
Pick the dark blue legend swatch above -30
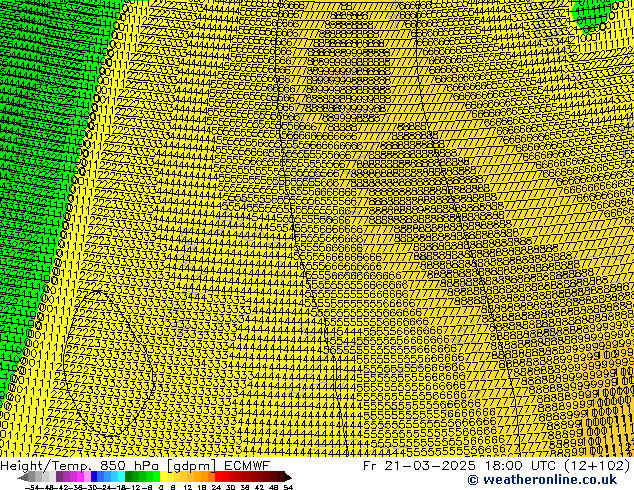pos(94,477)
